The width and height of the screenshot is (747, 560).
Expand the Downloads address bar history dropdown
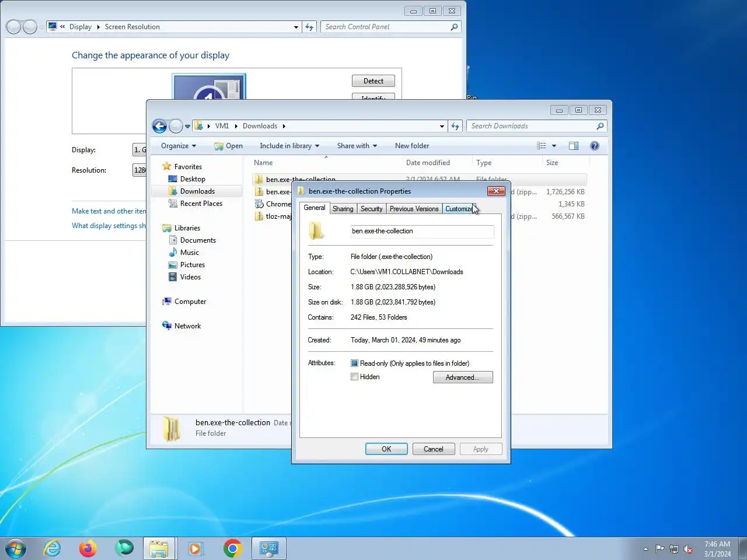442,126
